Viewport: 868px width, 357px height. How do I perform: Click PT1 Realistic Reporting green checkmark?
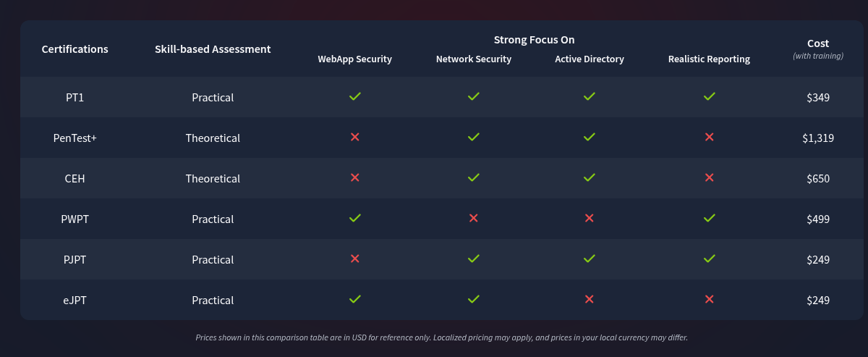[709, 96]
